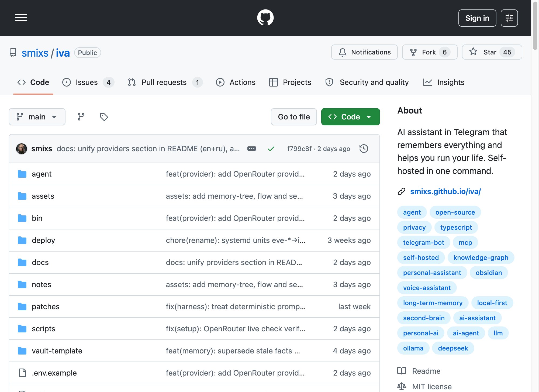View the passing check status checkmark
Viewport: 539px width, 392px height.
pyautogui.click(x=271, y=149)
